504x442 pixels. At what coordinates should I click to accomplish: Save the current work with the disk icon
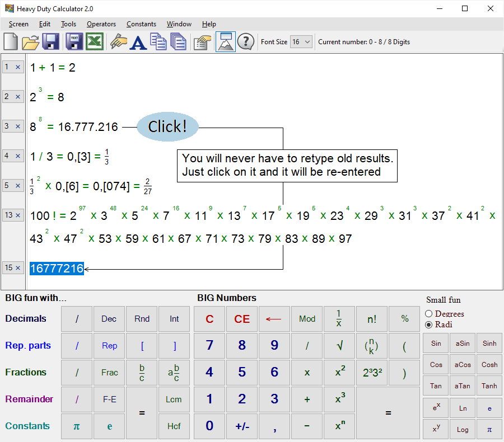pyautogui.click(x=50, y=41)
